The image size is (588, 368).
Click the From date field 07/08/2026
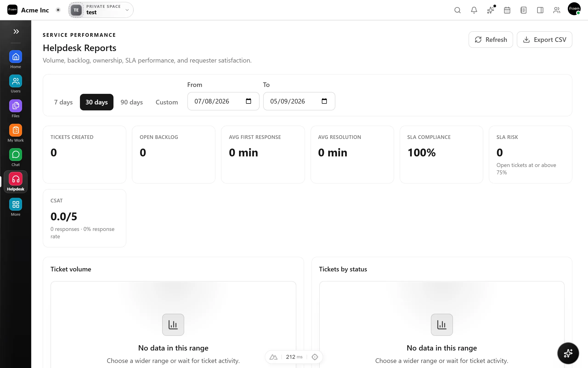(x=223, y=101)
